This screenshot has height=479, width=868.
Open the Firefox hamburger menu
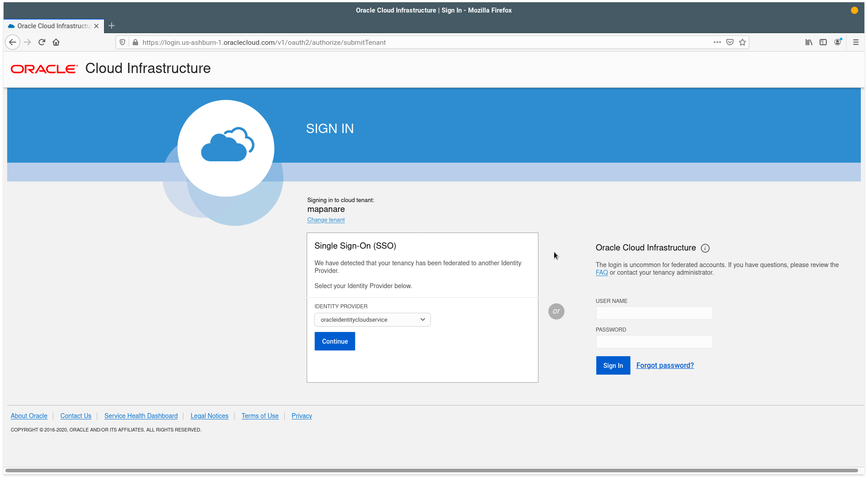click(x=856, y=42)
